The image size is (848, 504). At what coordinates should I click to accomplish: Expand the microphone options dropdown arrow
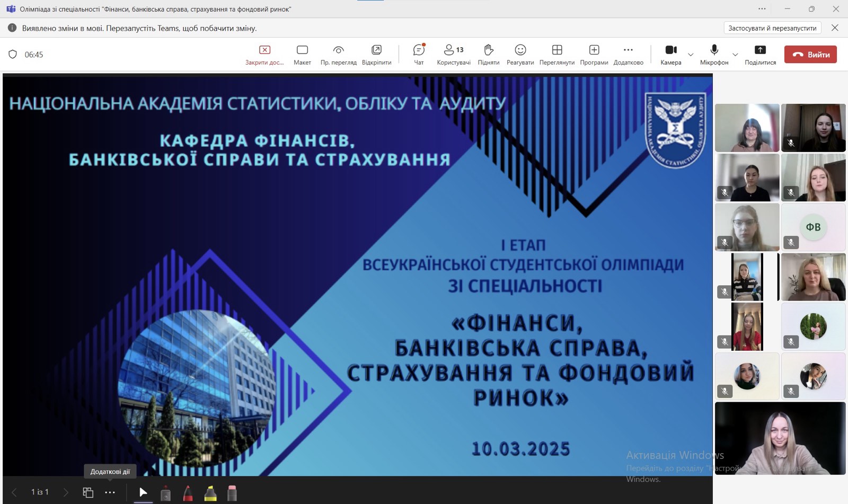pos(735,55)
